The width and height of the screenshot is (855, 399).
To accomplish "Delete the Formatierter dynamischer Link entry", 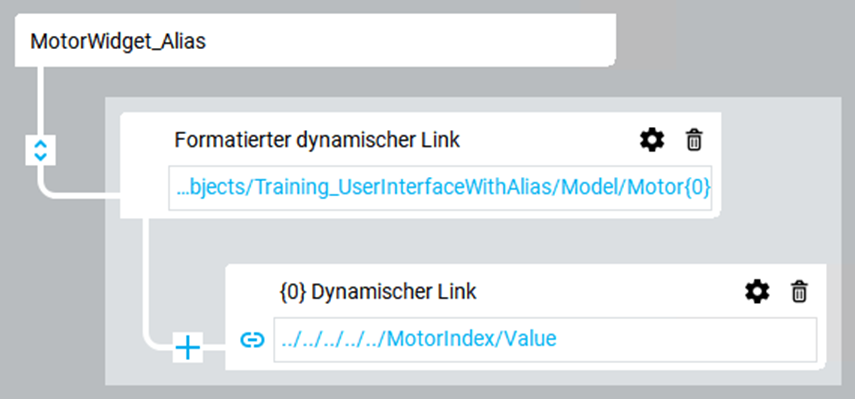I will coord(694,141).
